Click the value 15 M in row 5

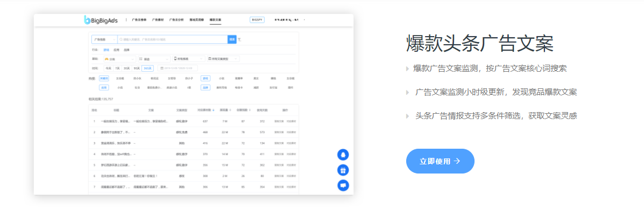(225, 165)
